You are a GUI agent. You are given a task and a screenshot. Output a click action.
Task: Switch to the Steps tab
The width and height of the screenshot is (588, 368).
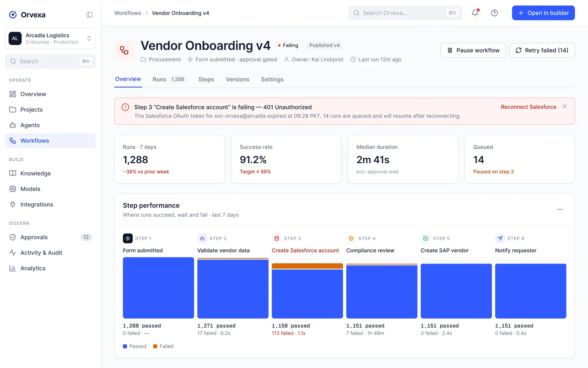pos(206,79)
